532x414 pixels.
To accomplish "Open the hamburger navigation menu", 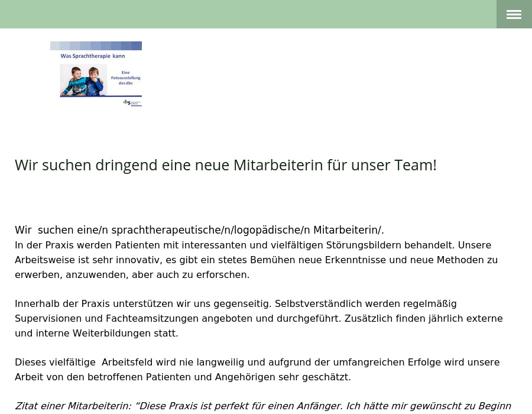I will [x=514, y=14].
